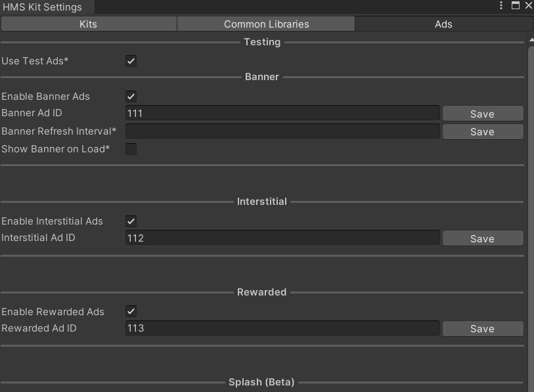Viewport: 534px width, 392px height.
Task: Save the Interstitial Ad ID
Action: point(483,238)
